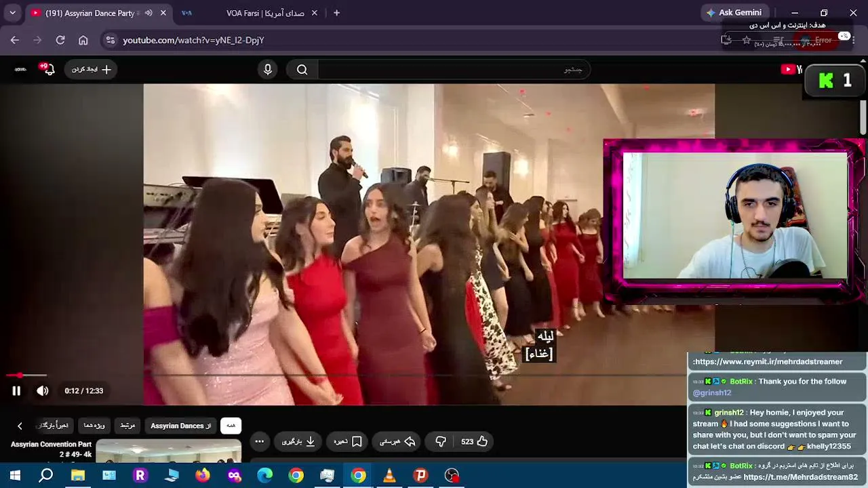This screenshot has height=488, width=868.
Task: Open the Create (ایجاد کردن) button
Action: tap(91, 69)
